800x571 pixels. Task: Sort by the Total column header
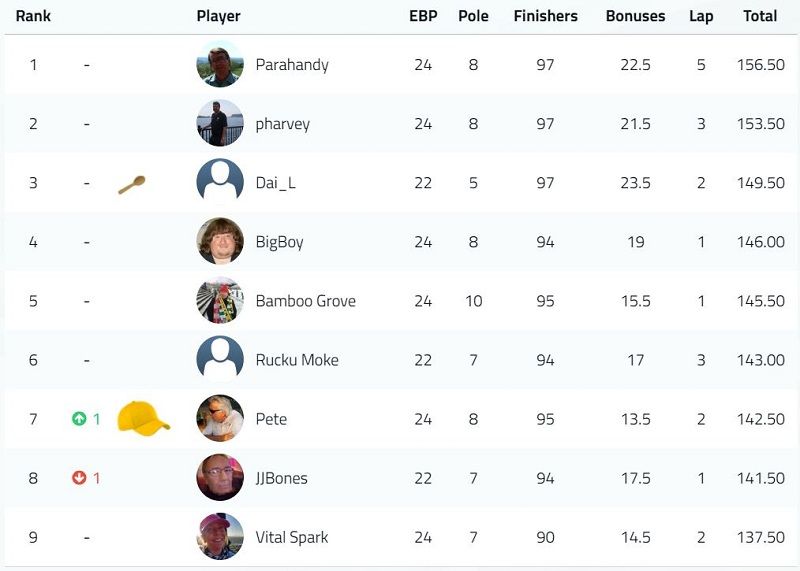[760, 16]
